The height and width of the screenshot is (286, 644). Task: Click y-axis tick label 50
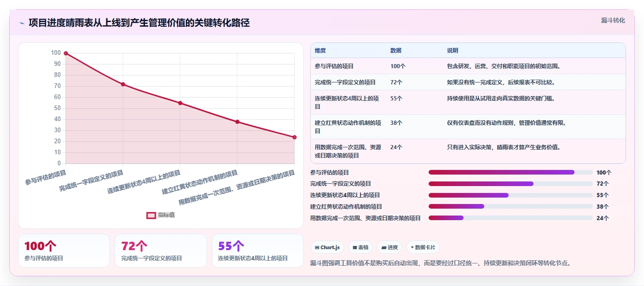(x=58, y=108)
